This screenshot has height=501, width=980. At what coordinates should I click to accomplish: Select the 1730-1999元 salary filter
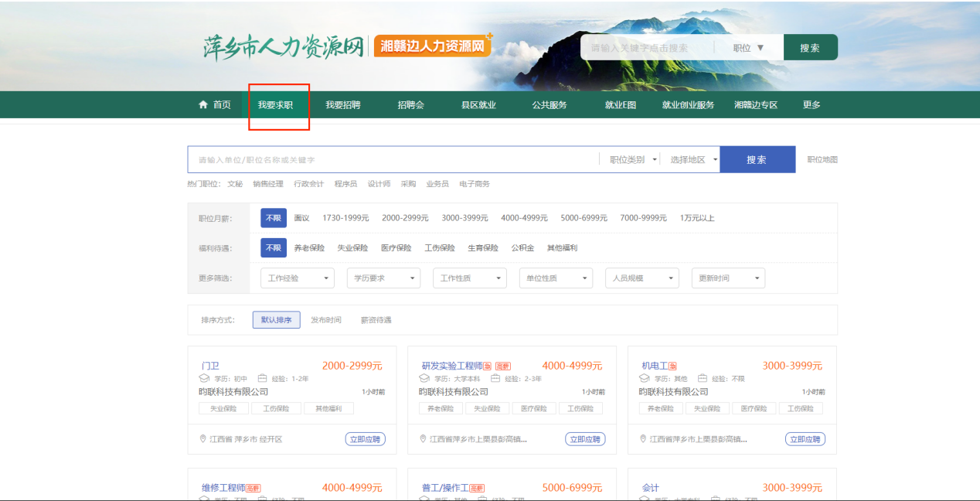point(345,218)
